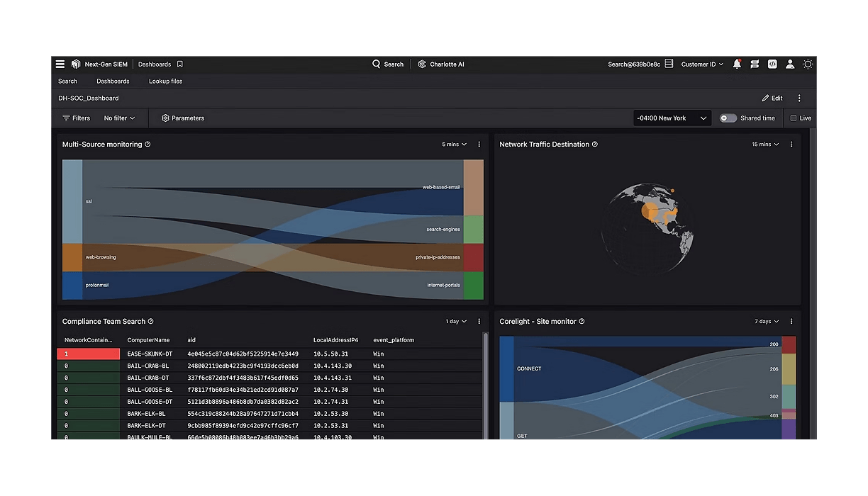
Task: Toggle the light/dark theme sun icon
Action: pos(808,64)
